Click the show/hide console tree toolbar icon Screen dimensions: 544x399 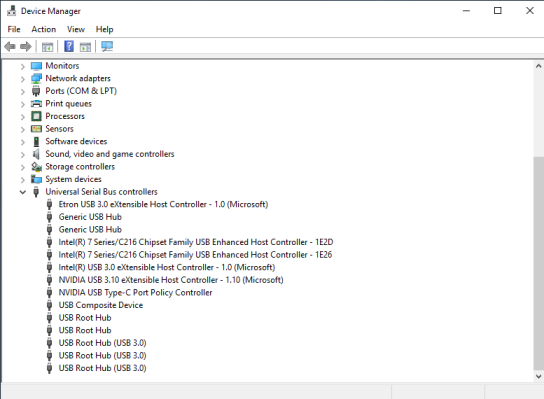click(47, 46)
